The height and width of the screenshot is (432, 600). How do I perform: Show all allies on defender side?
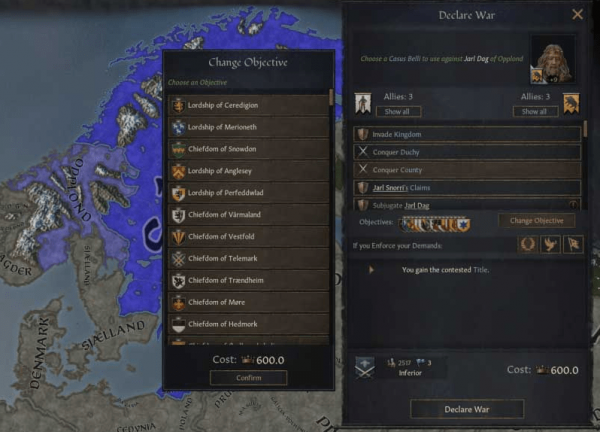535,111
